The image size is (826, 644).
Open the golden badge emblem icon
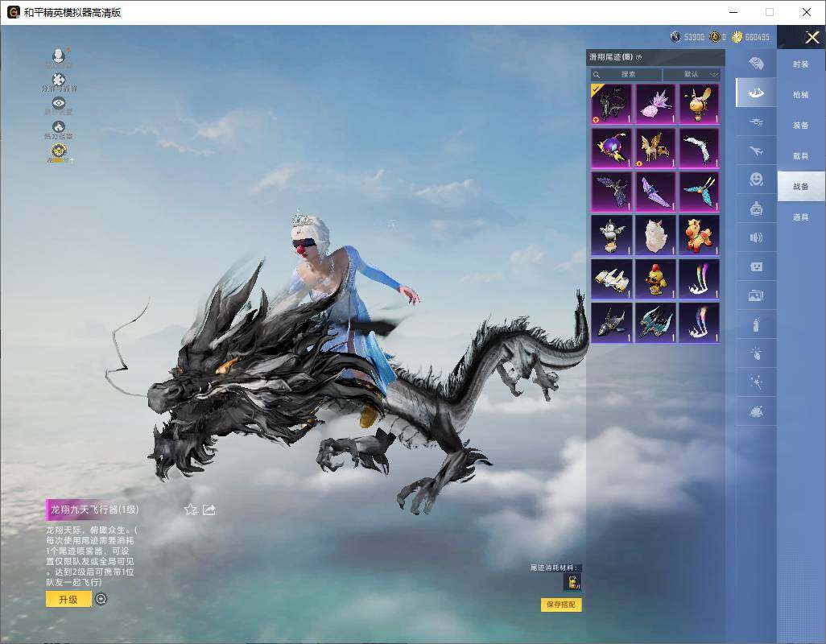(x=59, y=151)
